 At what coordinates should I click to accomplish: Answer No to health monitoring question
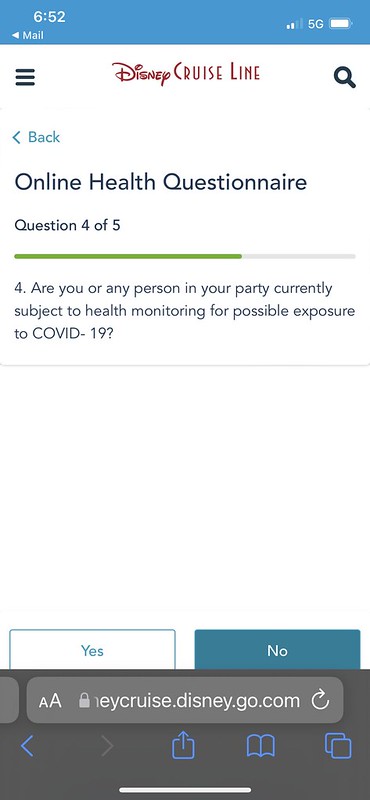(277, 650)
